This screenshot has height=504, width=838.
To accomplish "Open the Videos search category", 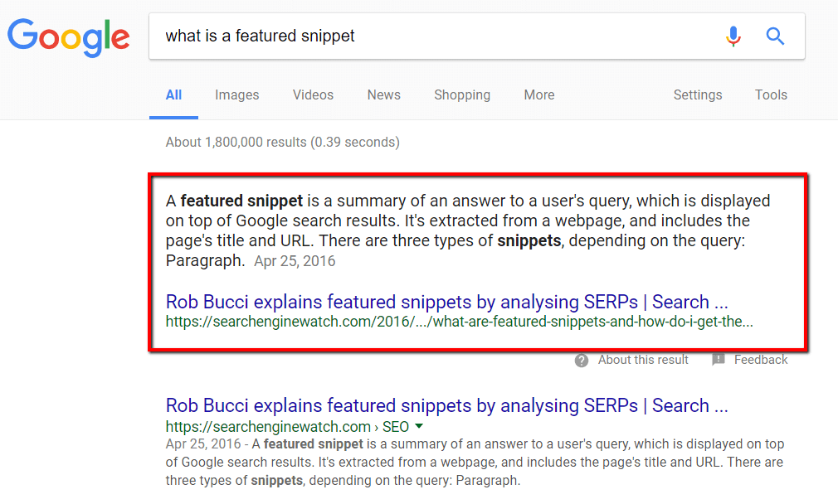I will tap(313, 94).
